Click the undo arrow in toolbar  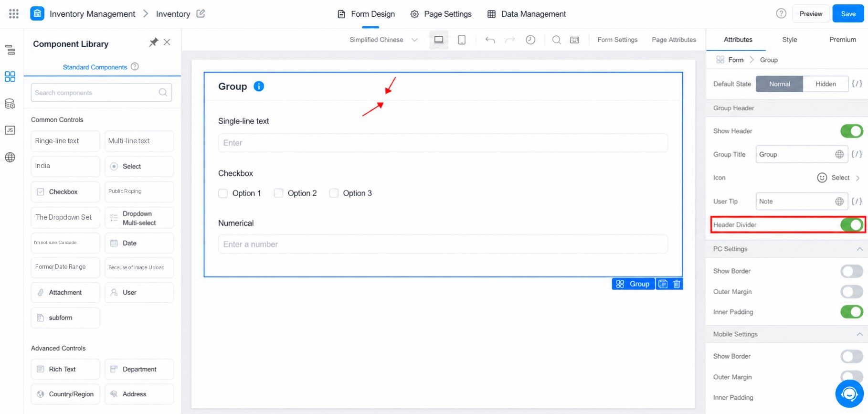click(x=490, y=40)
